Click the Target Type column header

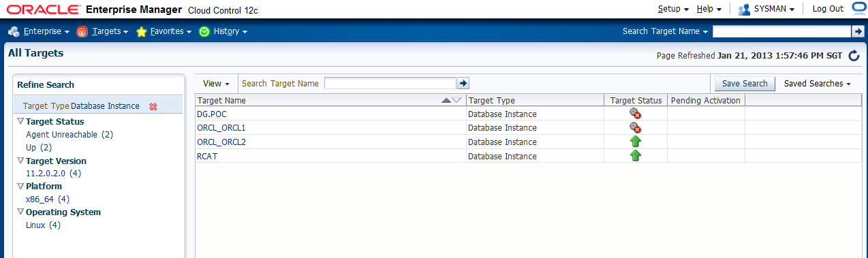(x=534, y=100)
